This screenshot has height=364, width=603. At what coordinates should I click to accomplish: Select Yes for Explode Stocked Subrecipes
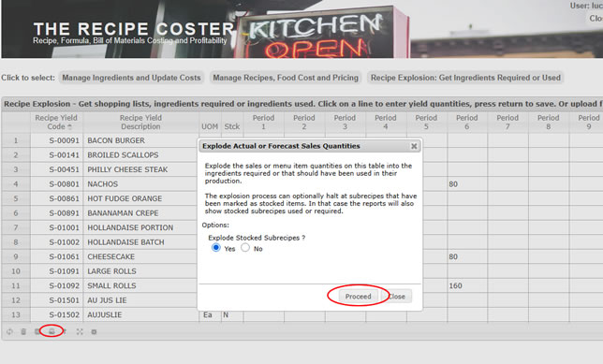(216, 248)
